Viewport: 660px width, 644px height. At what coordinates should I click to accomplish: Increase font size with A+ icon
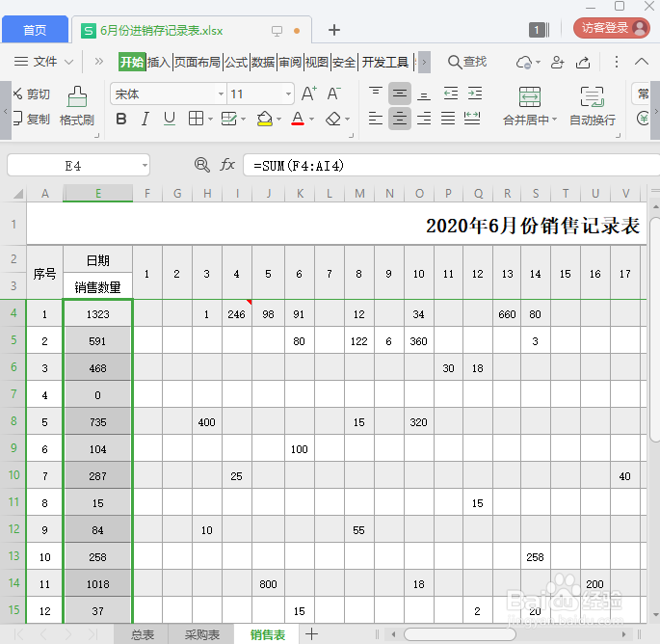309,94
